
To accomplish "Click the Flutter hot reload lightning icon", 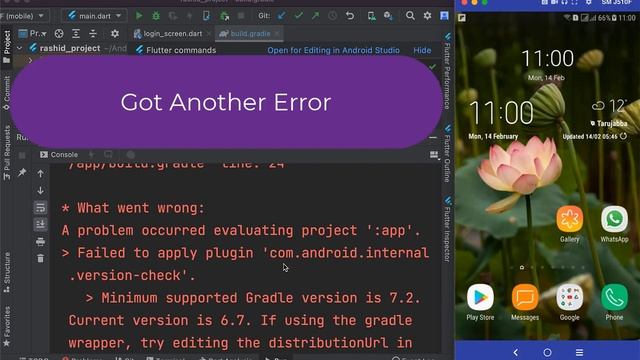I will pos(189,16).
